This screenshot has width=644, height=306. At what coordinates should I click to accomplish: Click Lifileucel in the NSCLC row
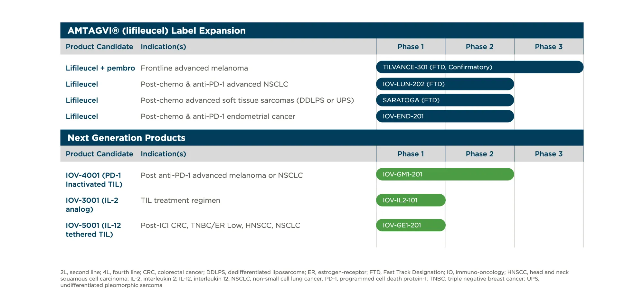coord(82,84)
